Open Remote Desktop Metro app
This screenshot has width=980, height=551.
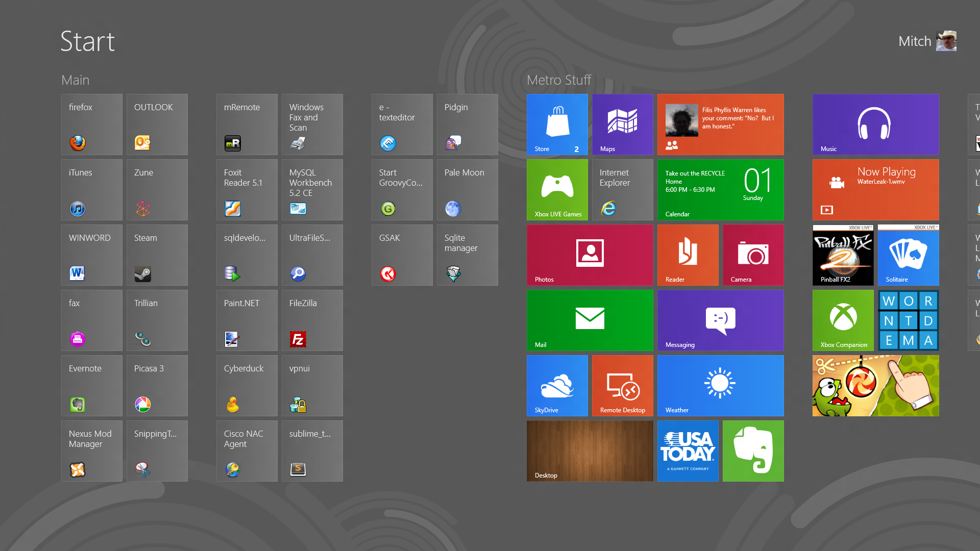click(x=623, y=386)
